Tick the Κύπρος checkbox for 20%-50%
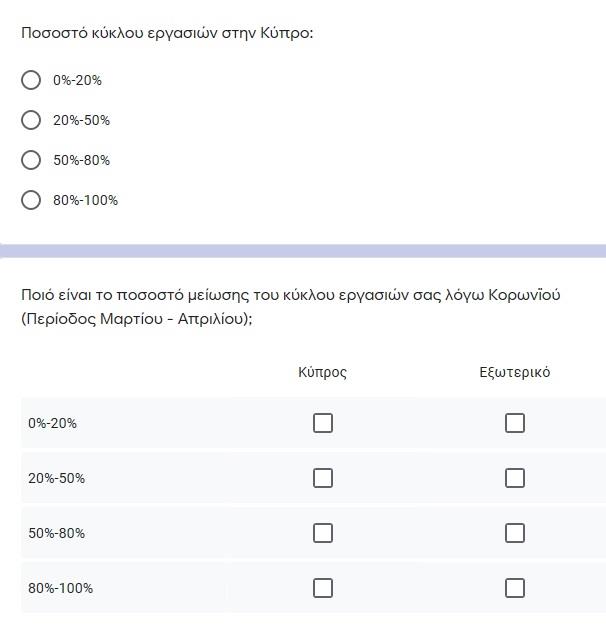606x627 pixels. pyautogui.click(x=323, y=478)
